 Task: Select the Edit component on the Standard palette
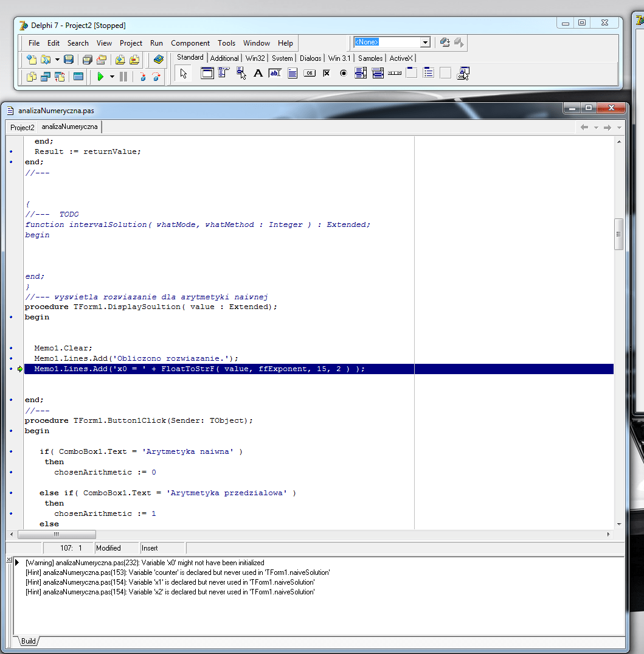click(x=274, y=72)
